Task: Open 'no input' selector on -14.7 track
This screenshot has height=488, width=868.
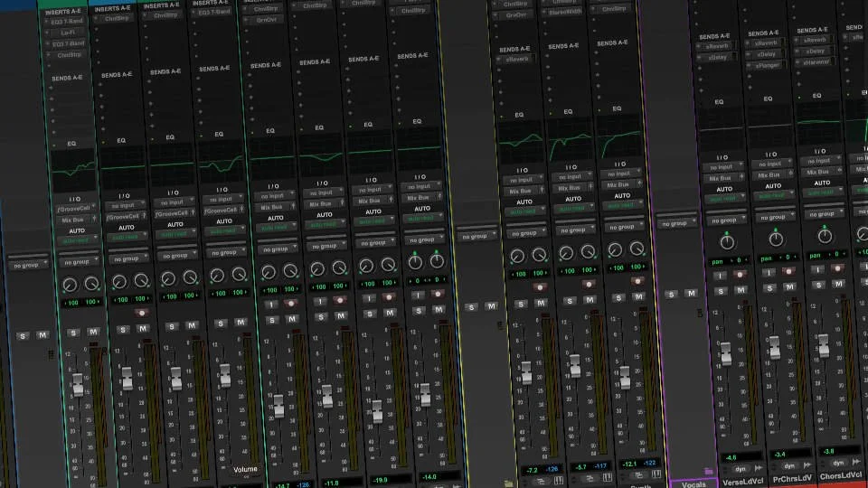Action: 275,196
